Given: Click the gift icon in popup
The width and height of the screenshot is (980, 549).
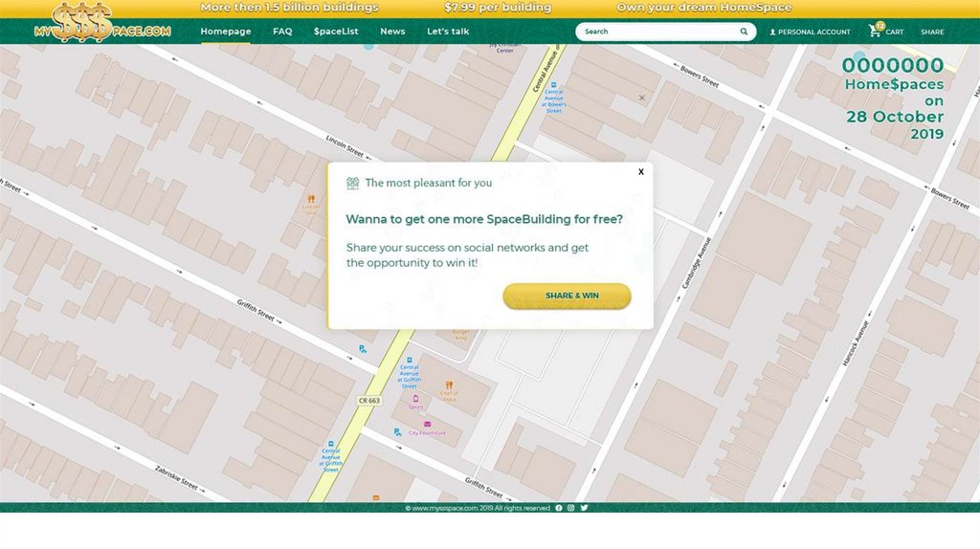Looking at the screenshot, I should tap(353, 183).
